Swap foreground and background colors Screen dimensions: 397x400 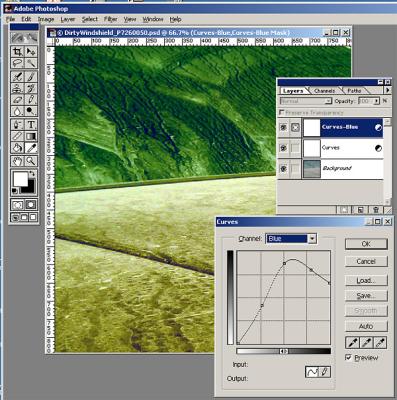pyautogui.click(x=32, y=174)
